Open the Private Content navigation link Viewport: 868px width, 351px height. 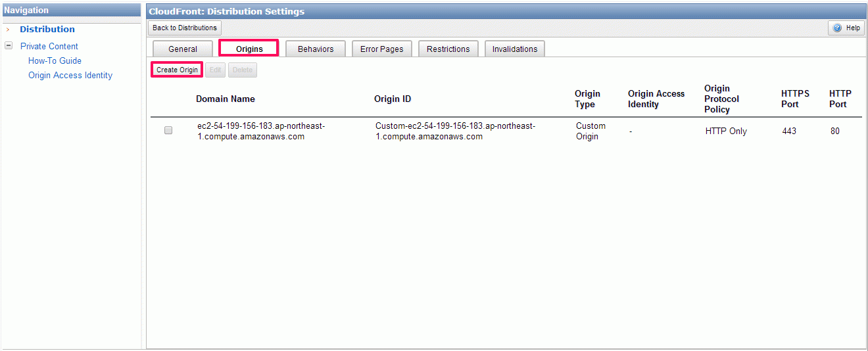[x=49, y=47]
